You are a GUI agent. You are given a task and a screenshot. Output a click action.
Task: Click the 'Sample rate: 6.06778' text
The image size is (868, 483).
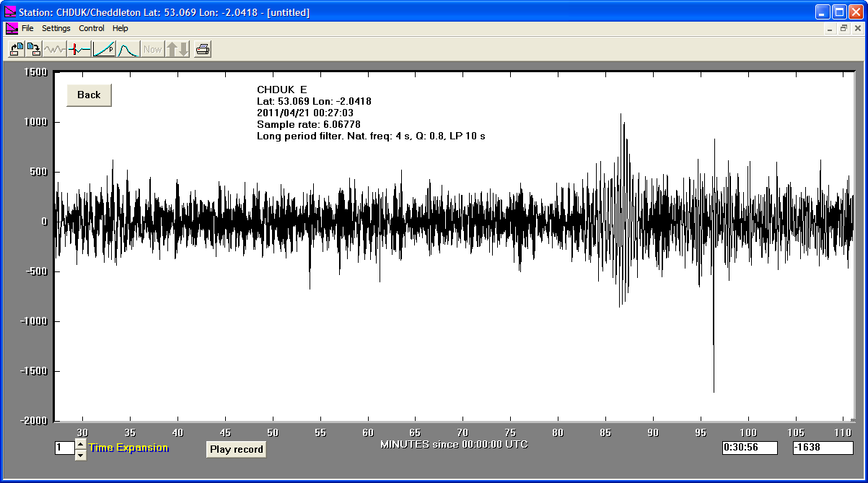[x=309, y=124]
